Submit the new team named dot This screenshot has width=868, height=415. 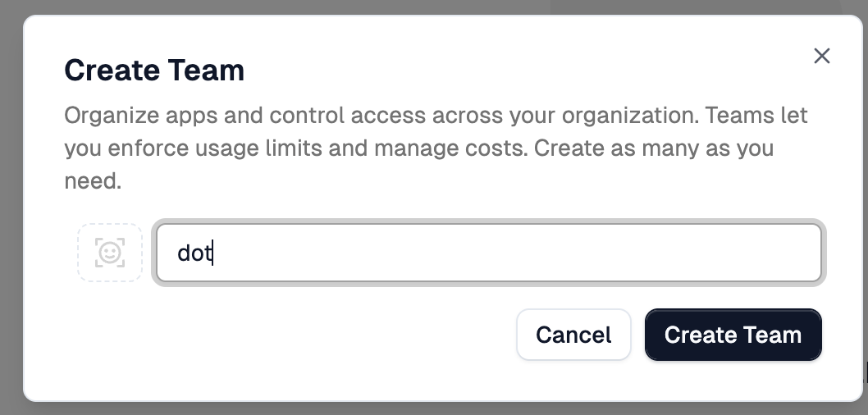(733, 335)
